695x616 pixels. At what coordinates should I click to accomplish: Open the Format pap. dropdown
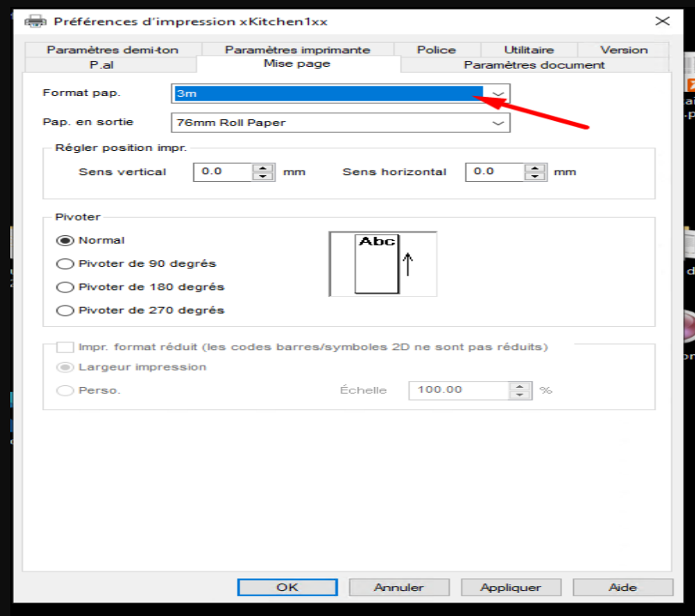(499, 94)
